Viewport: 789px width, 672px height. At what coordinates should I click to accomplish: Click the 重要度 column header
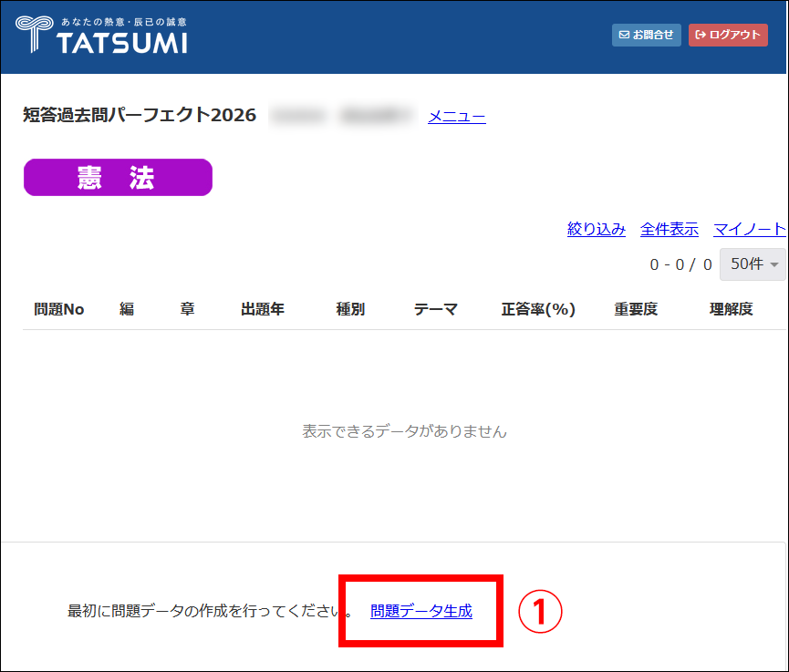(636, 309)
